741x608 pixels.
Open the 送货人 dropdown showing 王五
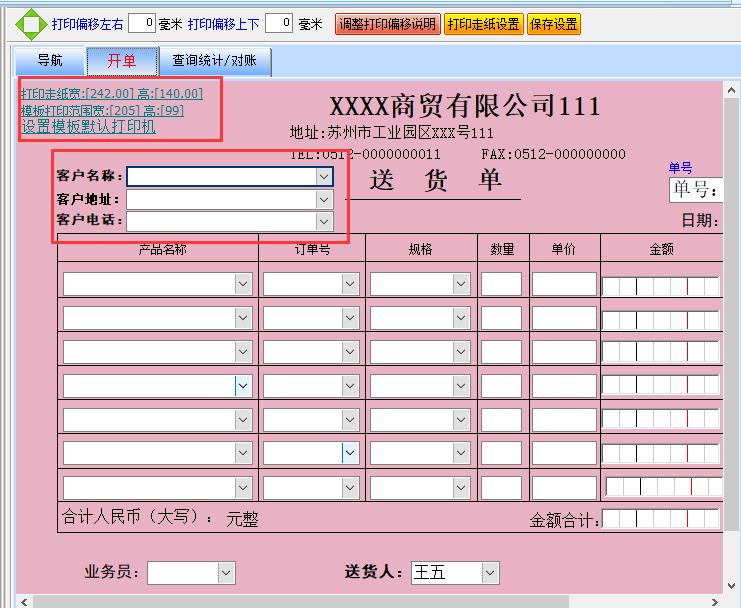click(489, 573)
